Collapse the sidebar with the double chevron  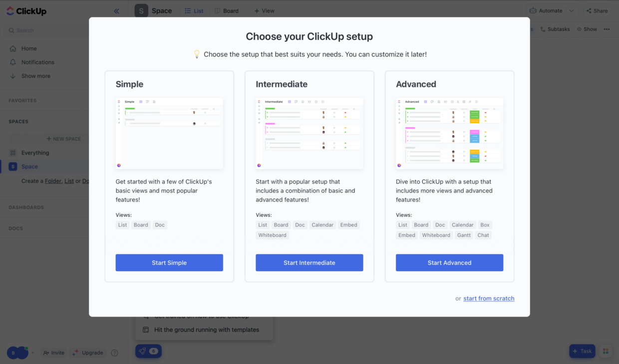click(116, 10)
